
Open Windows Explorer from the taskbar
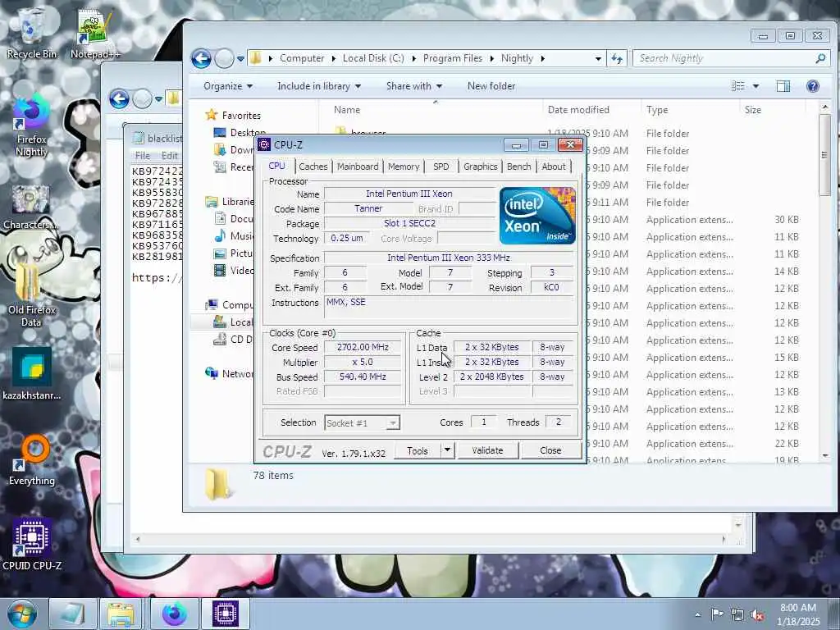[x=121, y=614]
